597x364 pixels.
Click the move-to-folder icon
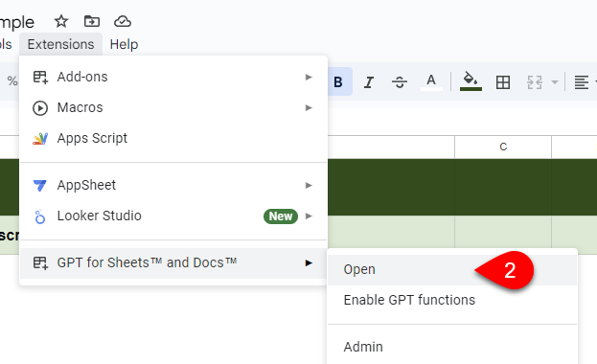click(x=92, y=21)
